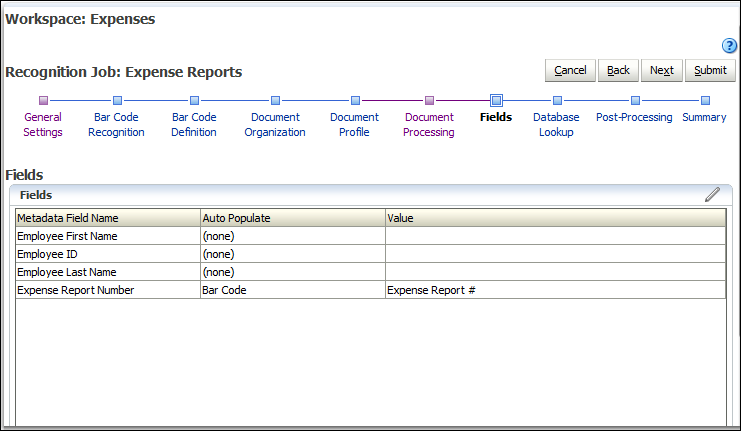Select the Employee First Name row
Screen dimensions: 741x431
(x=371, y=236)
